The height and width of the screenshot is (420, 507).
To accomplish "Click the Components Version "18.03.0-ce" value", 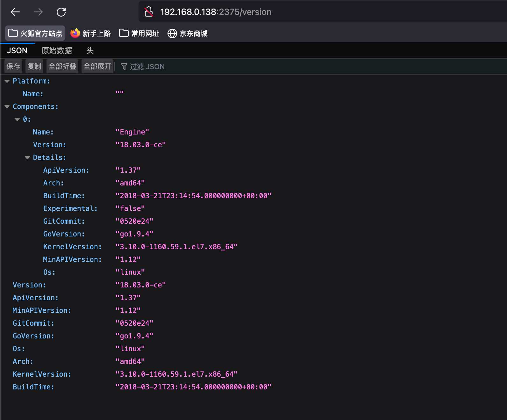I will (x=141, y=145).
